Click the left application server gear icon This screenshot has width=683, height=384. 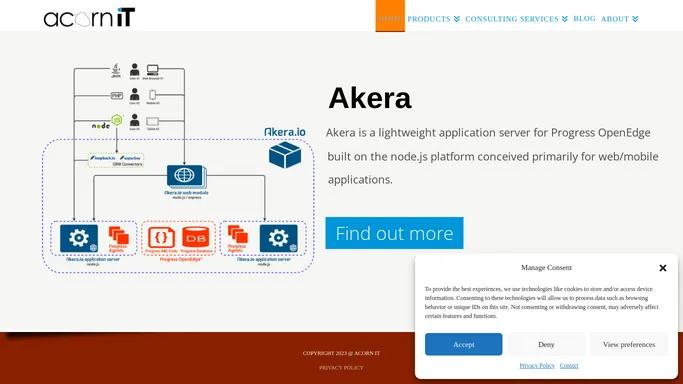tap(79, 238)
